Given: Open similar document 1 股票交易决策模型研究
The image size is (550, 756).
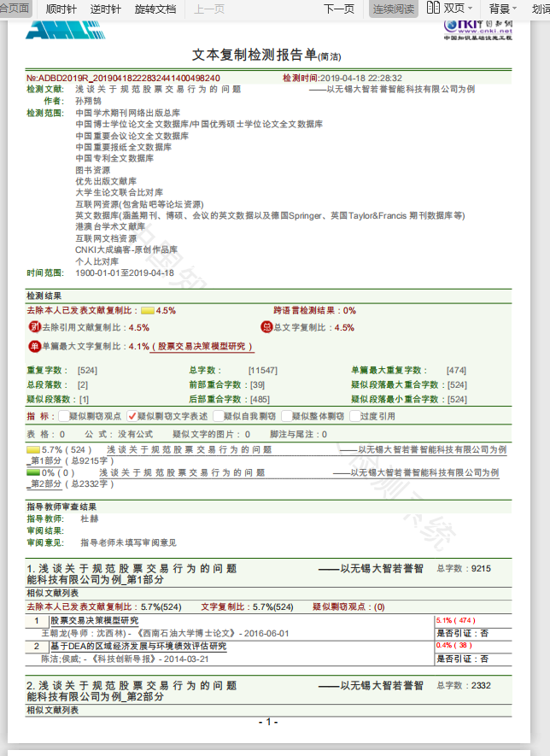Looking at the screenshot, I should pos(95,620).
